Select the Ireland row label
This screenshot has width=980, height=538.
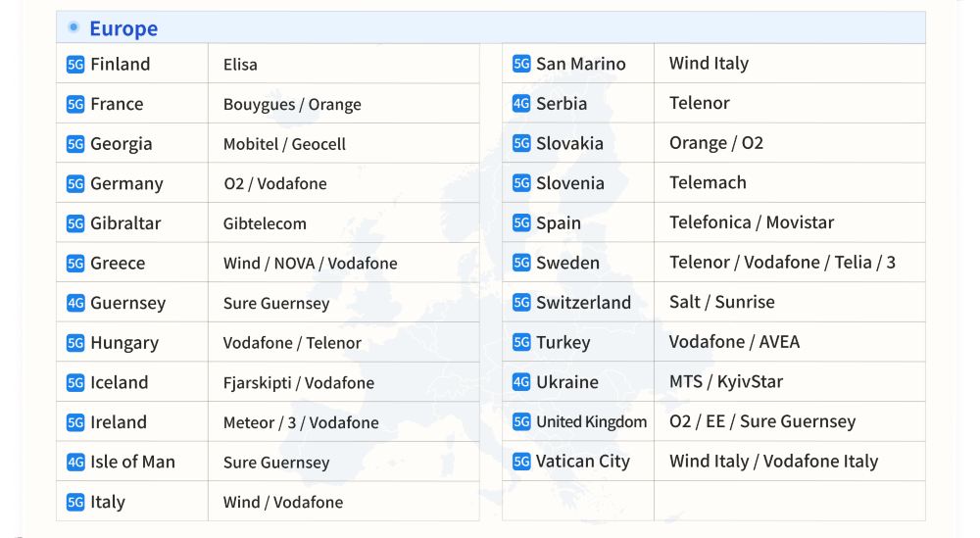point(119,423)
